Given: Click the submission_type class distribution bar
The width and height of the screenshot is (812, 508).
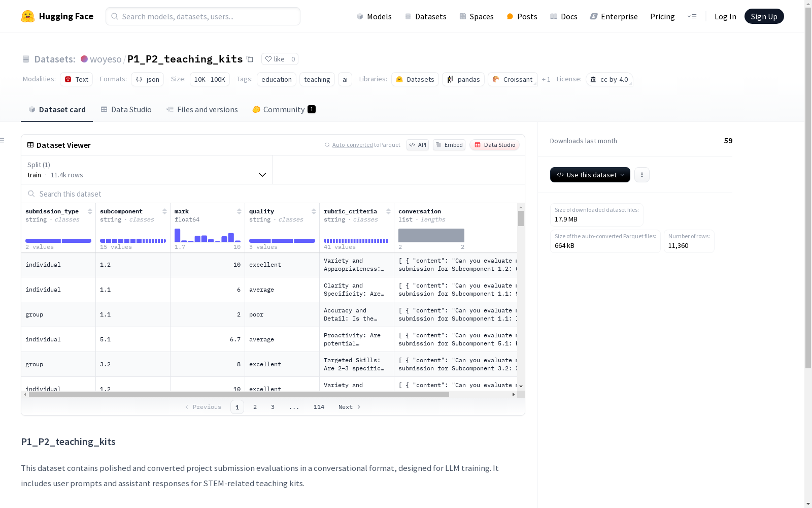Looking at the screenshot, I should tap(58, 241).
